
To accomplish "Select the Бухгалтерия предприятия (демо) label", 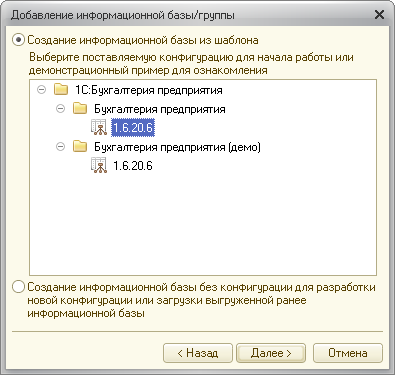I will [177, 147].
